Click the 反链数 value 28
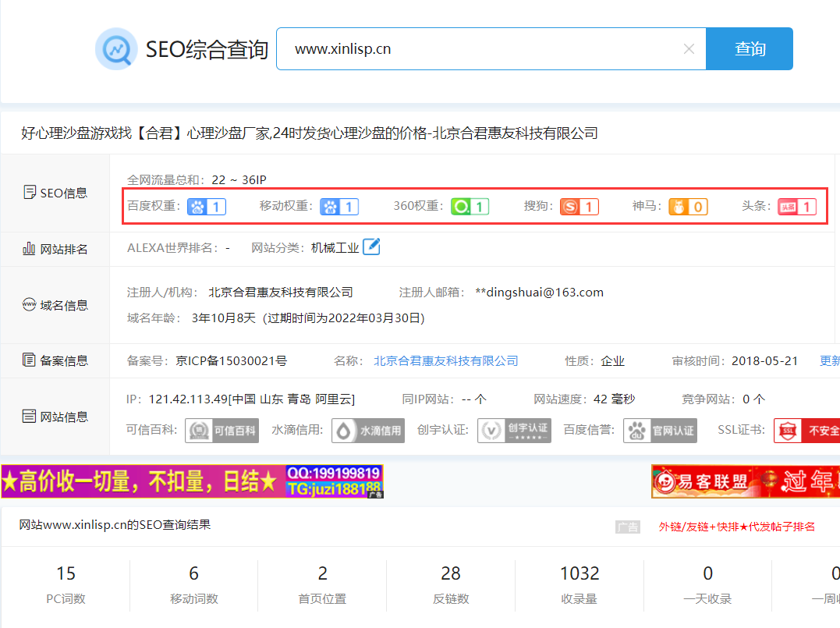The height and width of the screenshot is (628, 840). [x=451, y=573]
